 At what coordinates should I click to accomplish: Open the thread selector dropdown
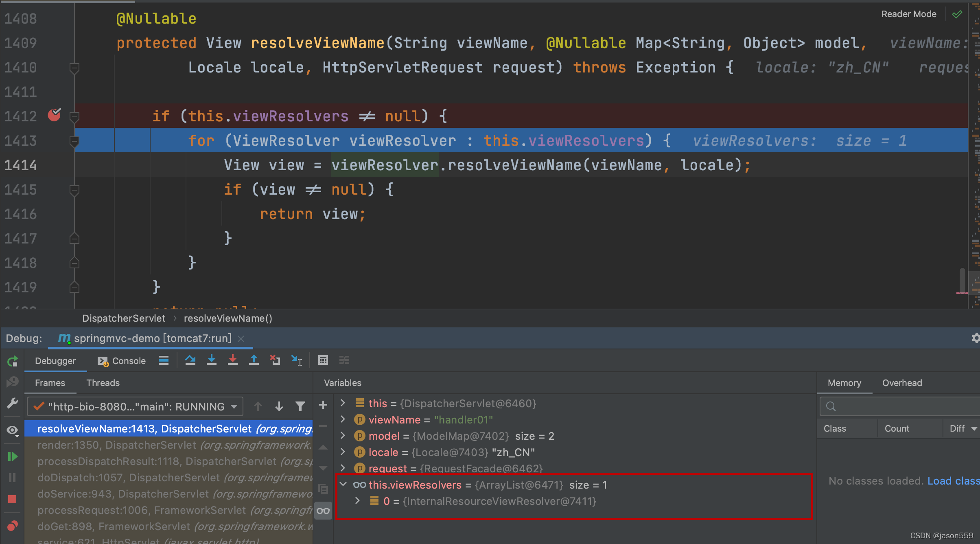click(x=136, y=406)
